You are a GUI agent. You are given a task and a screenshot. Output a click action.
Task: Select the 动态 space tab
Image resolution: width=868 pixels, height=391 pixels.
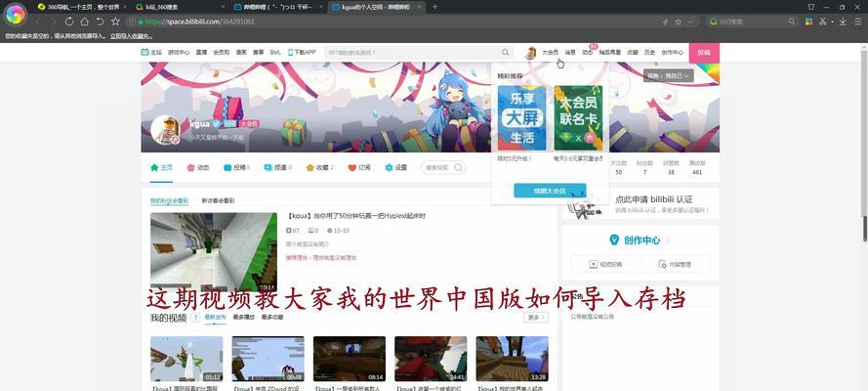click(198, 167)
